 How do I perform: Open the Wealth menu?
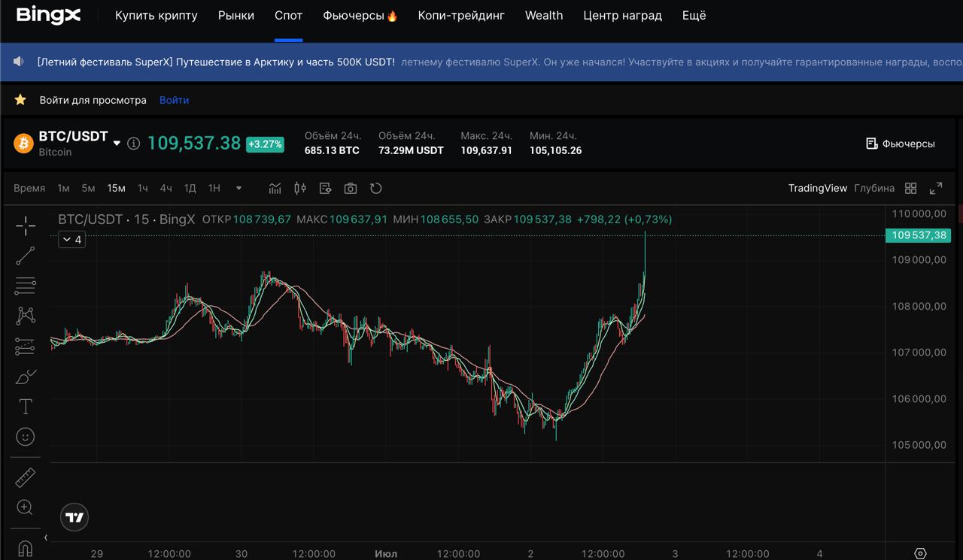pyautogui.click(x=544, y=15)
